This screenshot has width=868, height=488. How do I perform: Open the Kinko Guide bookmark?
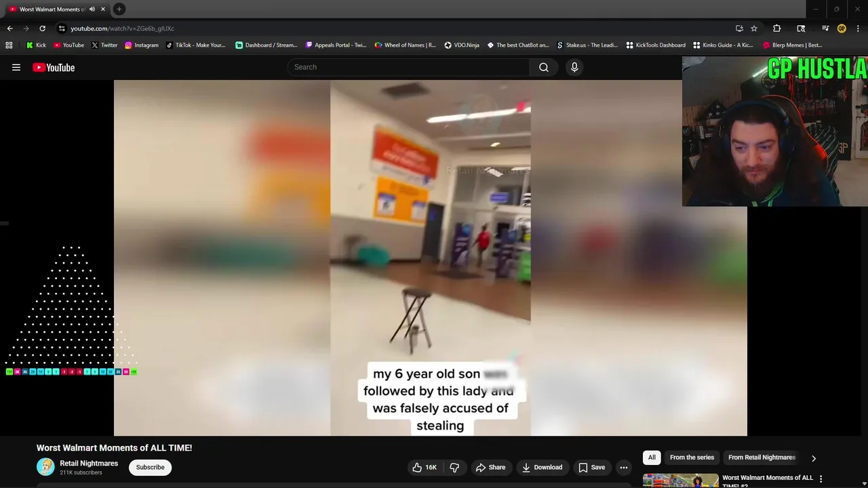coord(723,45)
